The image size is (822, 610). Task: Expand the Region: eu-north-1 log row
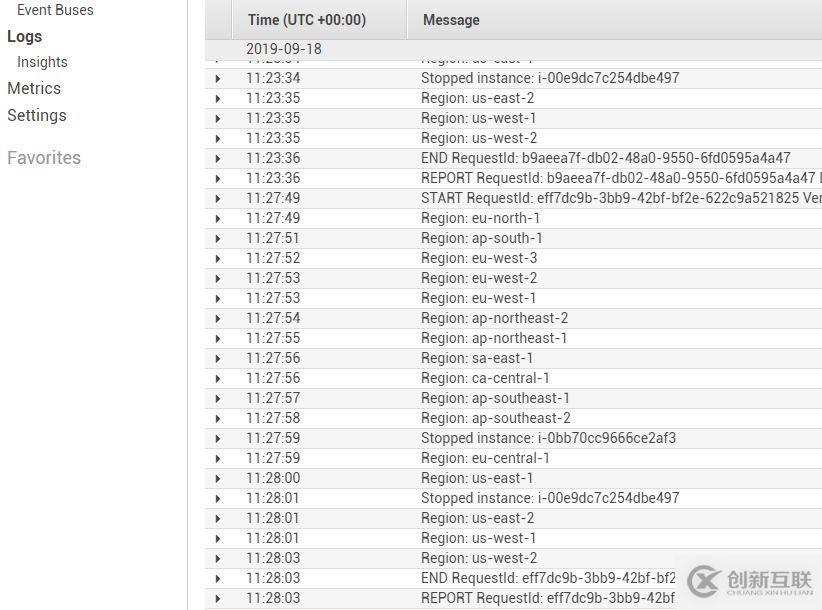pos(218,219)
